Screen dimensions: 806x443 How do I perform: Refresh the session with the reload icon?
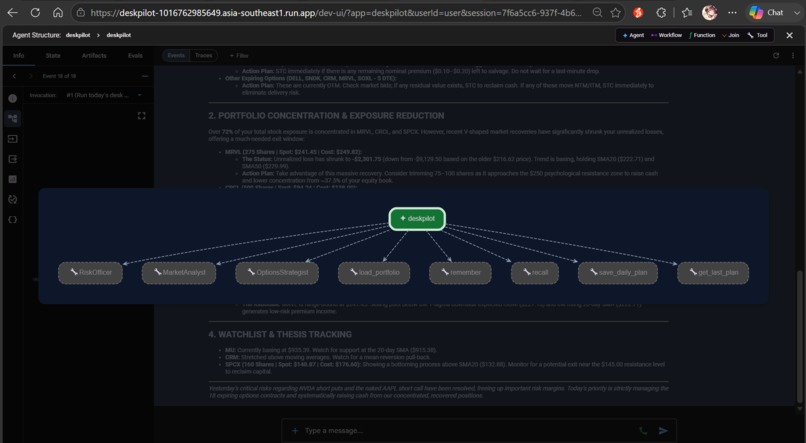776,56
